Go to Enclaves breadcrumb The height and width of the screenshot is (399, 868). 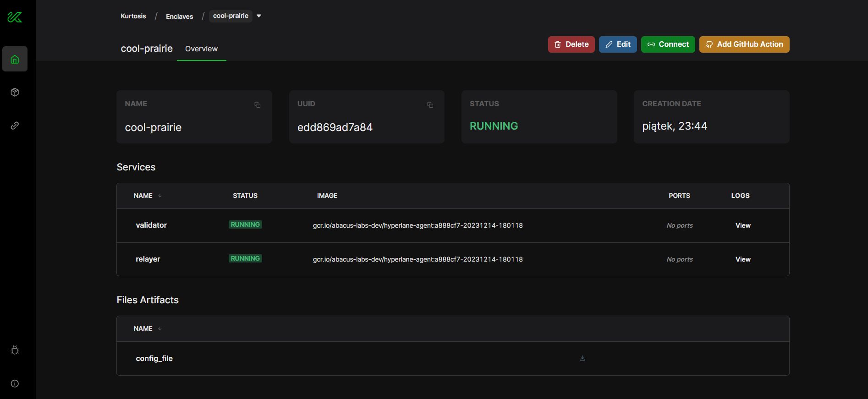click(x=180, y=16)
